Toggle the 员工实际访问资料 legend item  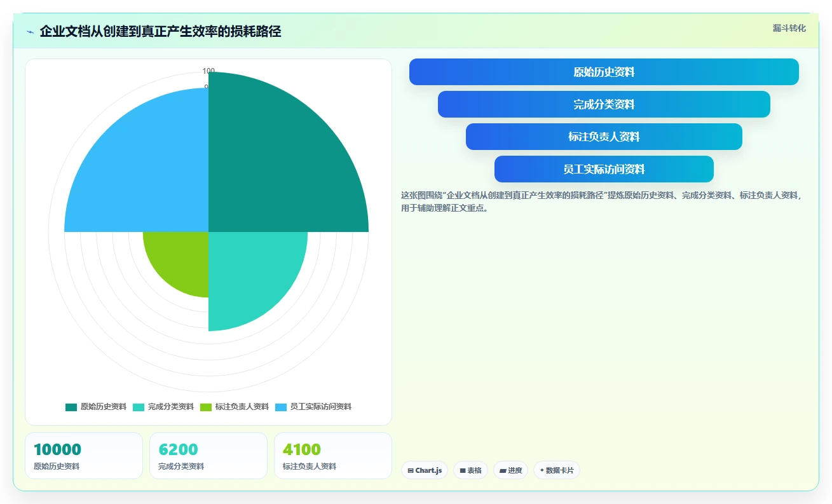[313, 407]
